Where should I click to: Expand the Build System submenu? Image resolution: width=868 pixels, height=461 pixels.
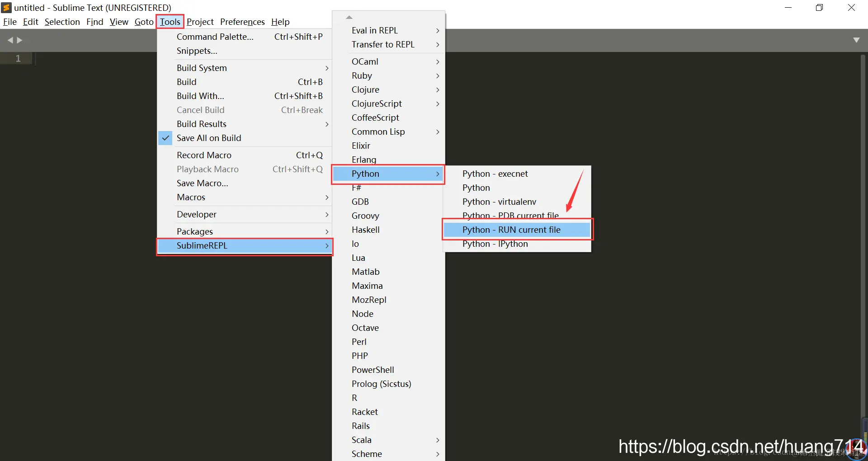point(245,68)
